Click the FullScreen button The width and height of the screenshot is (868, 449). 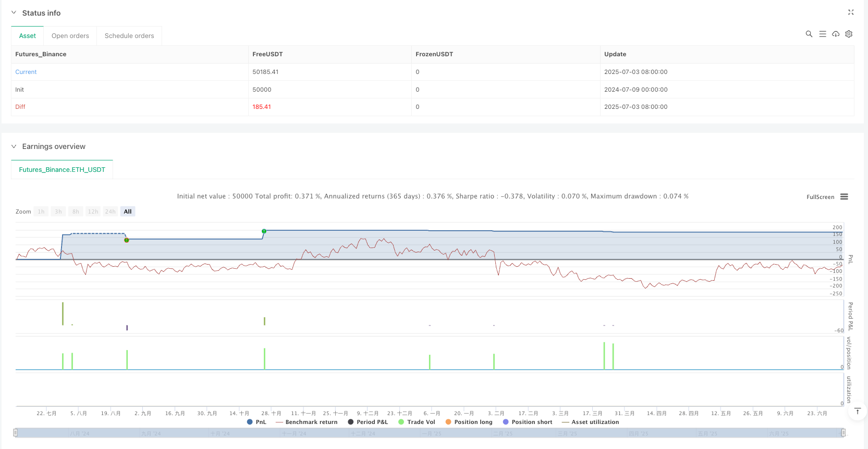(820, 197)
